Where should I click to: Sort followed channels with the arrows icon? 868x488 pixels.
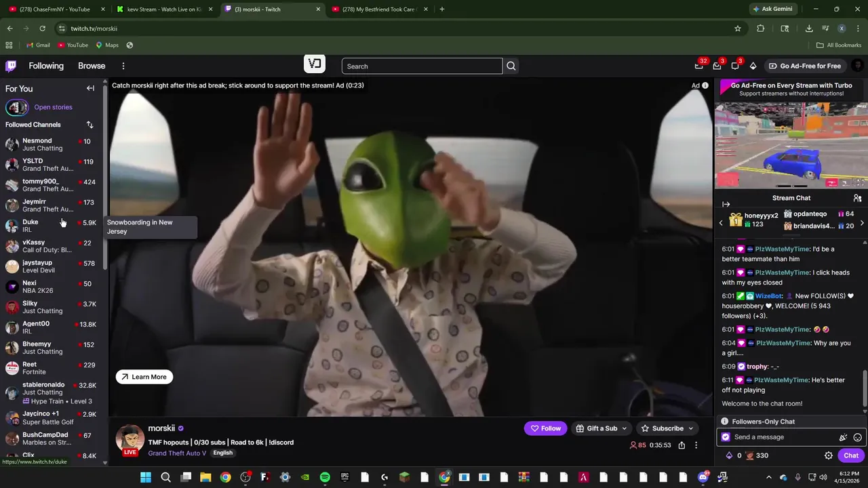click(90, 125)
